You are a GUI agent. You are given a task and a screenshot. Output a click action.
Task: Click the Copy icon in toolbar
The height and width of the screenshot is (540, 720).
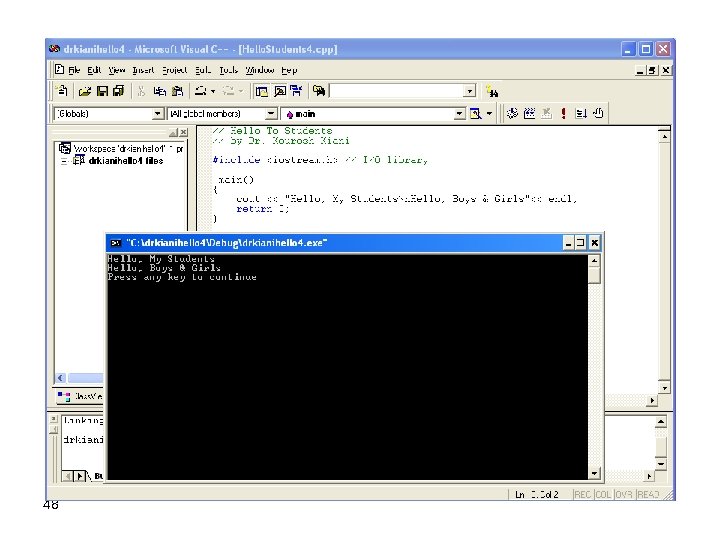pos(159,91)
